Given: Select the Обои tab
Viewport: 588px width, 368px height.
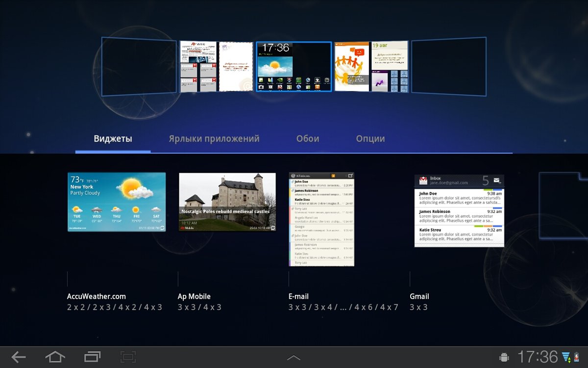Looking at the screenshot, I should 308,139.
